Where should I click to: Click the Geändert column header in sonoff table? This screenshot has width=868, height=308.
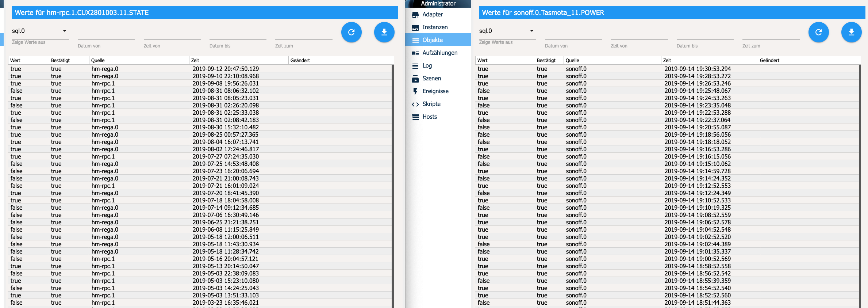coord(809,60)
